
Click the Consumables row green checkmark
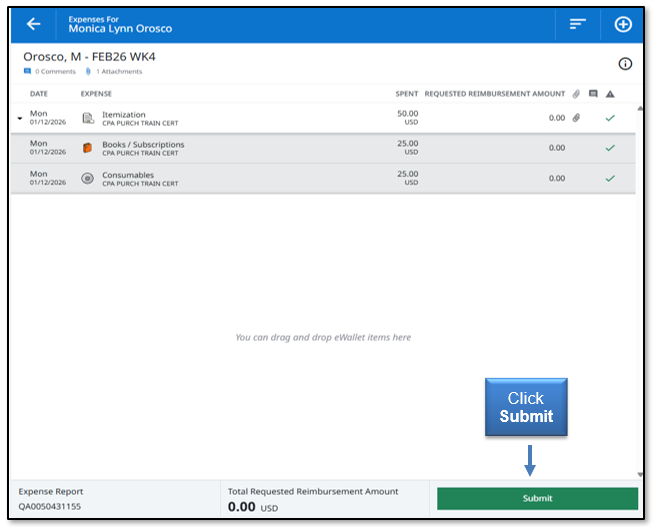coord(610,178)
